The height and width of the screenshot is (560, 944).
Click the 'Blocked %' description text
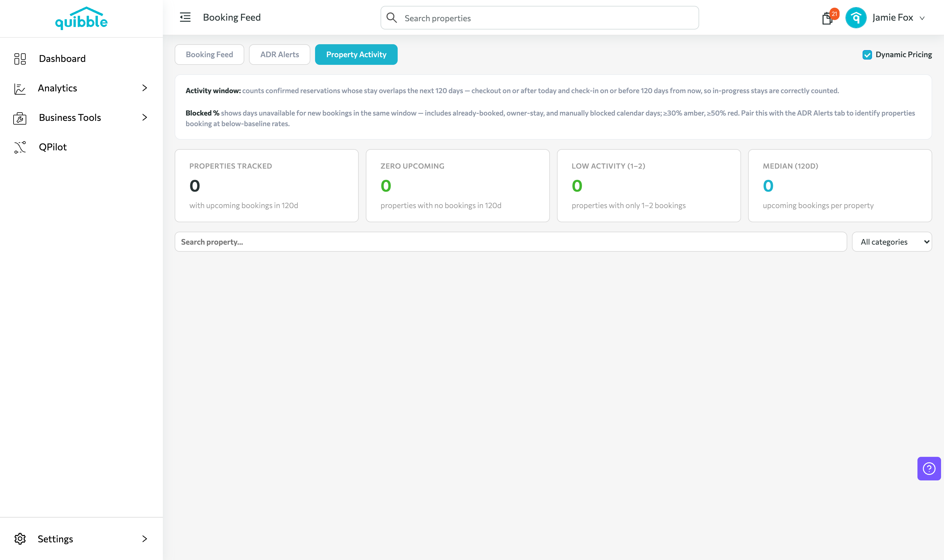click(x=550, y=118)
